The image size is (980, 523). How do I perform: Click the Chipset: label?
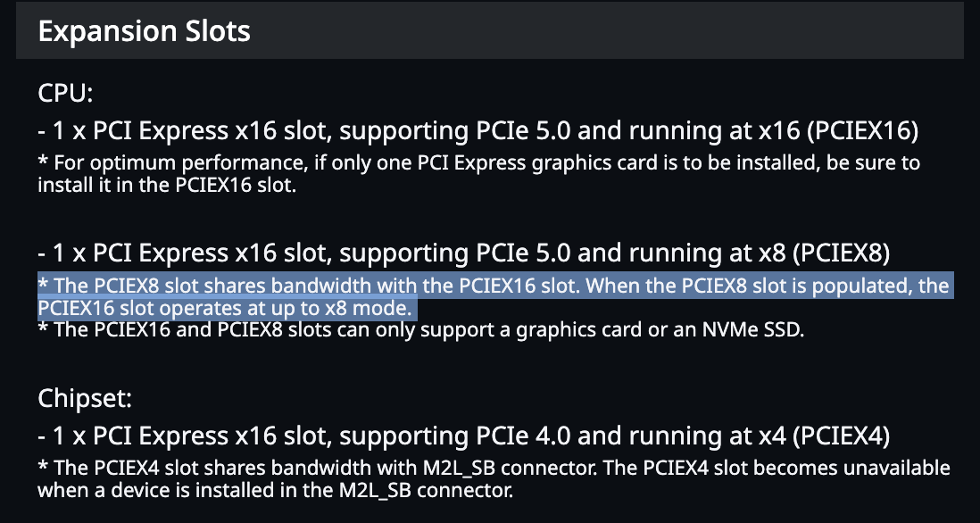click(x=85, y=397)
